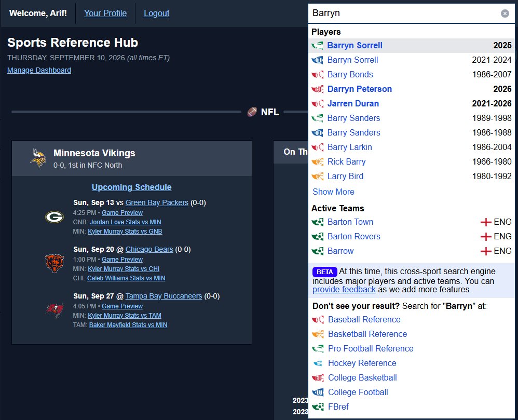The image size is (518, 420).
Task: Click the Tampa Bay Buccaneers logo
Action: coord(54,310)
